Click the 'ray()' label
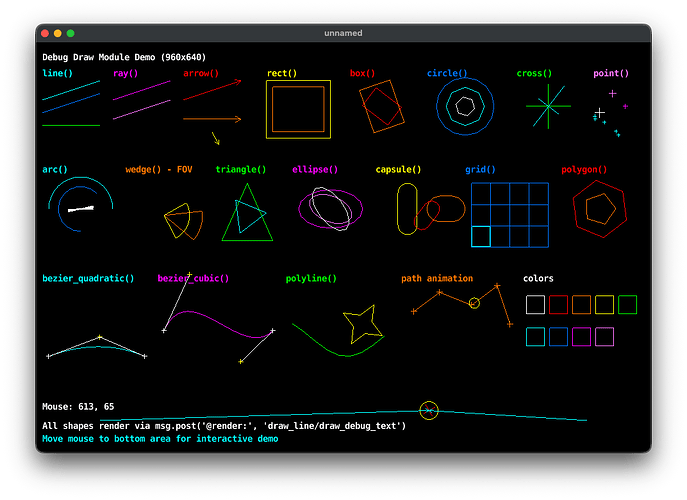The height and width of the screenshot is (500, 687). click(x=125, y=73)
